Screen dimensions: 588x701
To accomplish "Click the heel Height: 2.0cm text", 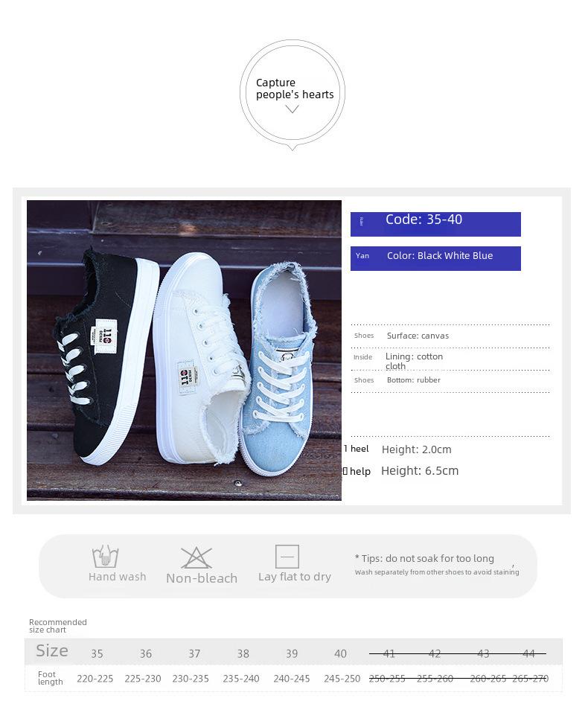I will pyautogui.click(x=416, y=449).
